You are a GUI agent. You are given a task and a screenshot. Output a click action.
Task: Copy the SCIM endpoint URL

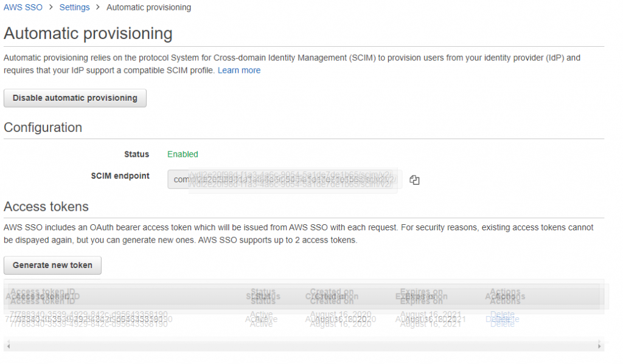coord(414,180)
